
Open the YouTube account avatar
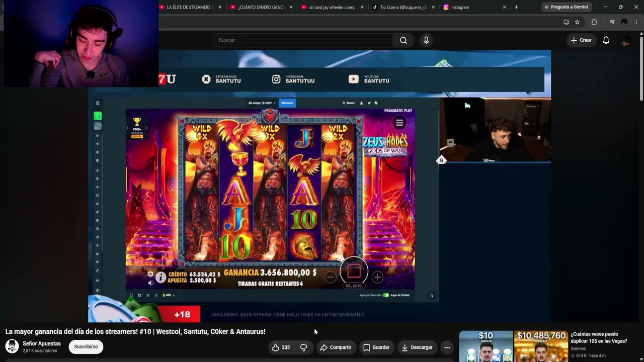625,40
